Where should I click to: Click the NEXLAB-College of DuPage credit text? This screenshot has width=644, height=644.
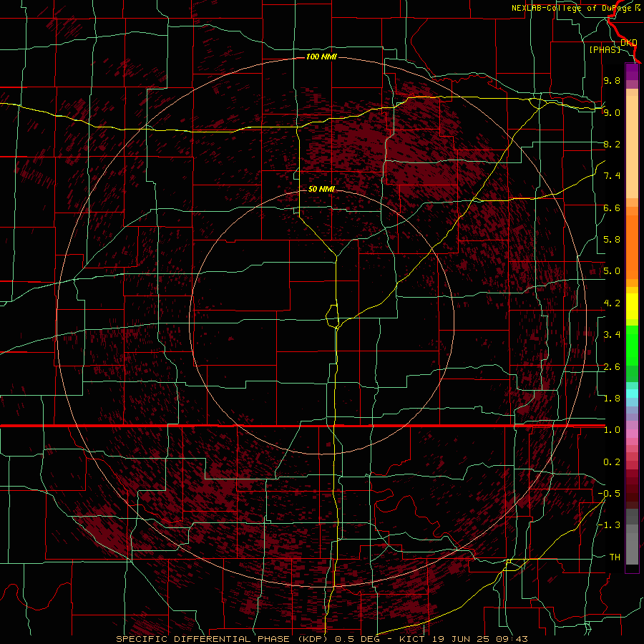point(572,8)
